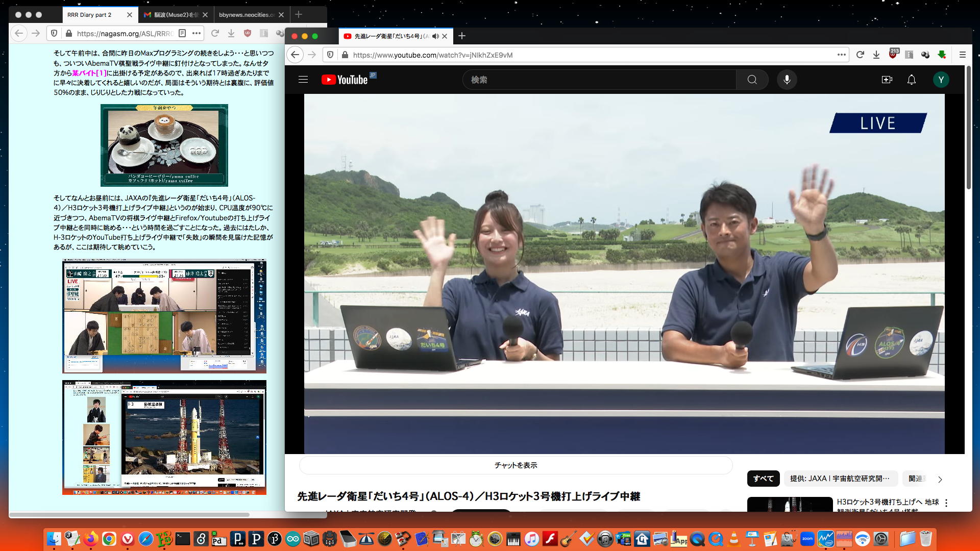Open account avatar Y menu
The height and width of the screenshot is (551, 980).
coord(941,80)
